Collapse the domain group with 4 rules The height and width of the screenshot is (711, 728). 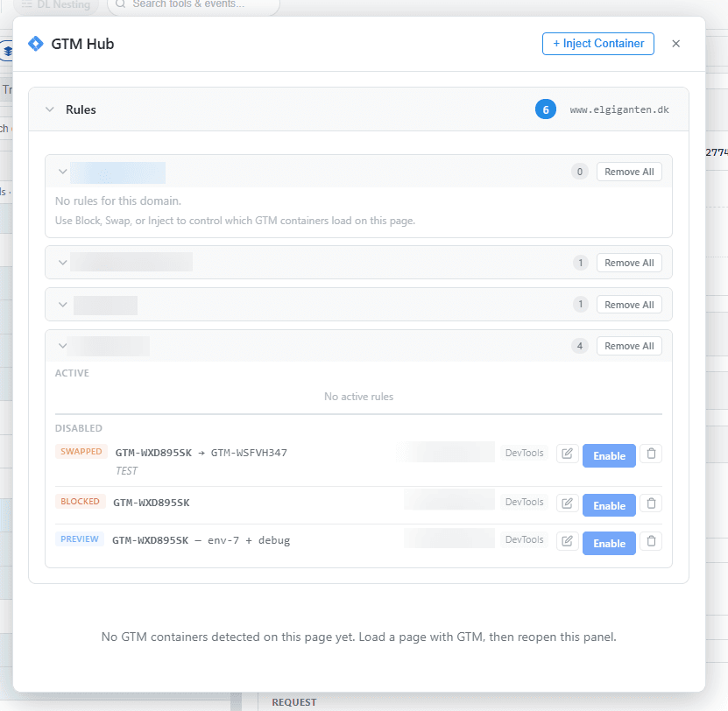(x=63, y=346)
